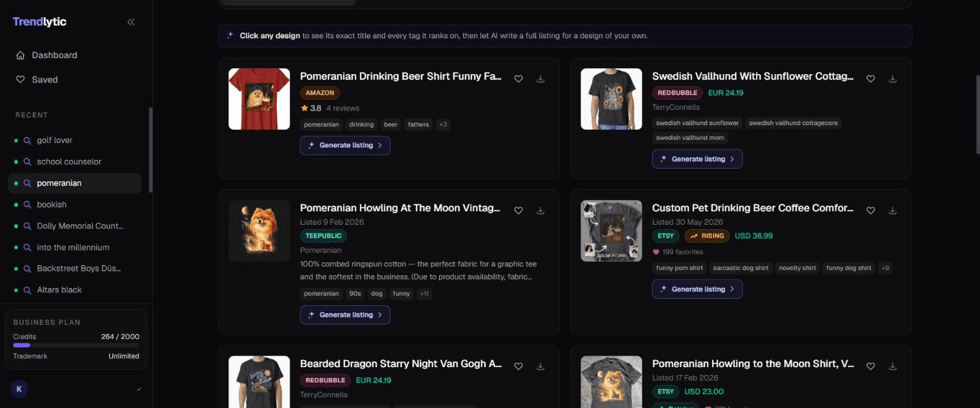The image size is (980, 408).
Task: Open the recent search "Altars black"
Action: pyautogui.click(x=74, y=290)
